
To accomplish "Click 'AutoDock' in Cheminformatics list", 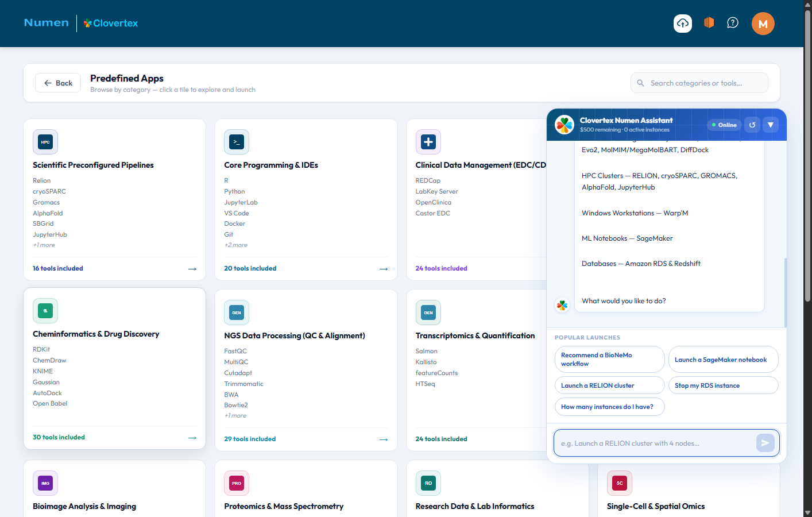I will (x=47, y=393).
